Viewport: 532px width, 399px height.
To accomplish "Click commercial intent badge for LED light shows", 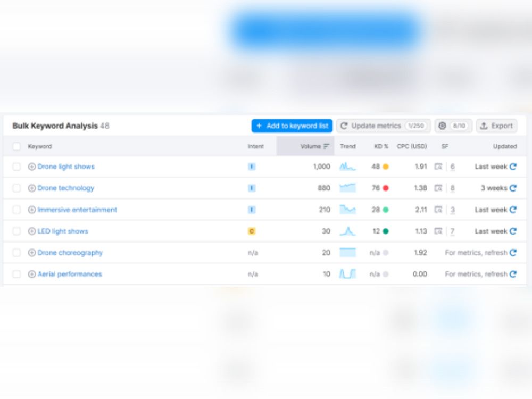I will tap(252, 231).
